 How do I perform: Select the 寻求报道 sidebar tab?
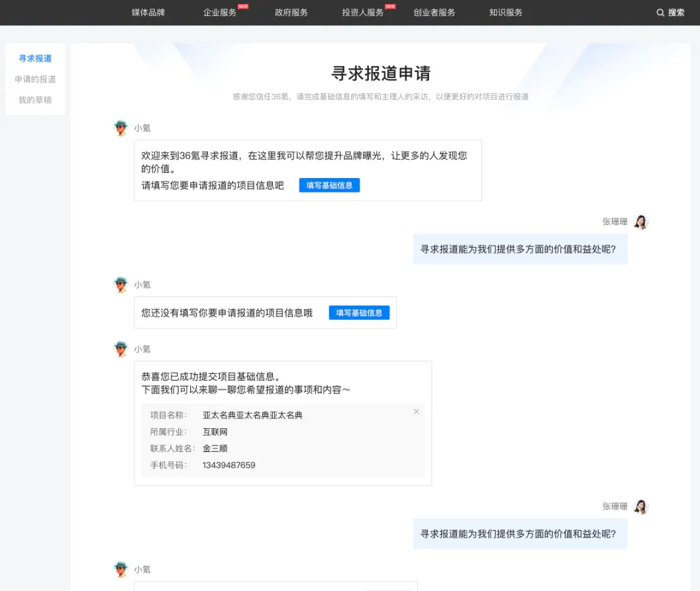point(35,58)
